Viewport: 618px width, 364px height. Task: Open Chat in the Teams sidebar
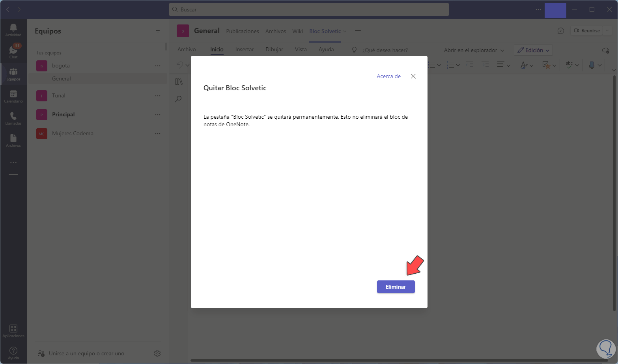point(13,52)
